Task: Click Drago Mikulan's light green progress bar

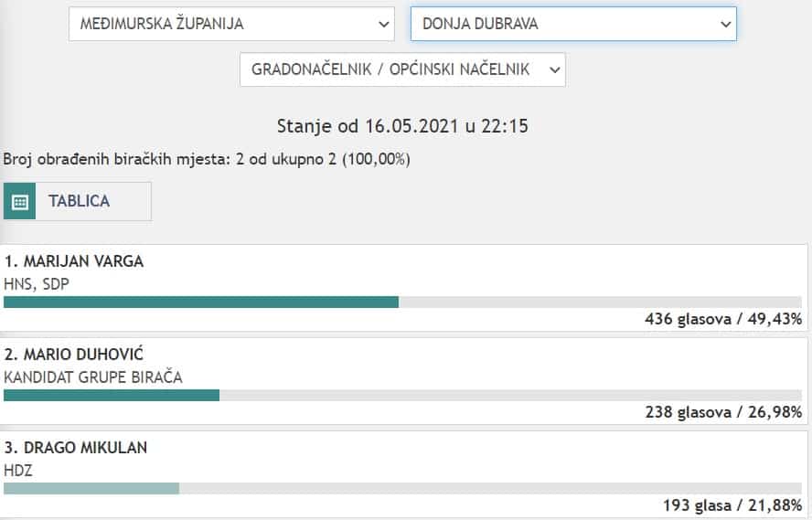Action: 91,489
